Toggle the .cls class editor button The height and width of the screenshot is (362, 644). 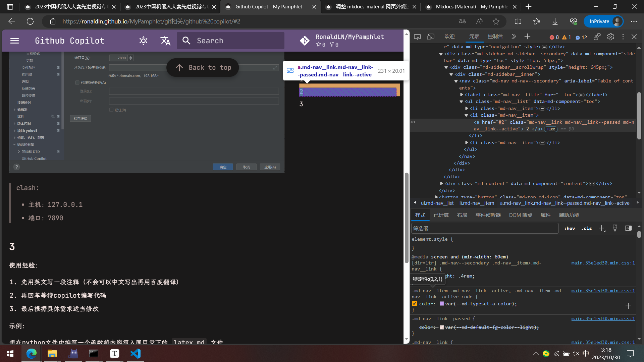pyautogui.click(x=586, y=229)
